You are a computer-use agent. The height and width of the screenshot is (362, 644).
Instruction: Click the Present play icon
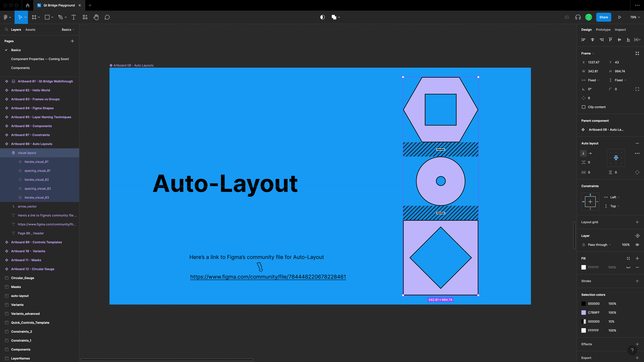point(619,17)
